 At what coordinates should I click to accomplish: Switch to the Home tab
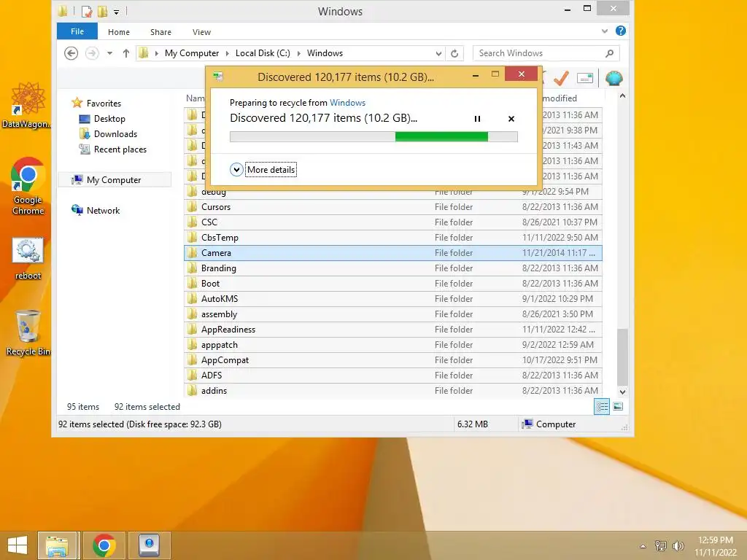pyautogui.click(x=119, y=32)
